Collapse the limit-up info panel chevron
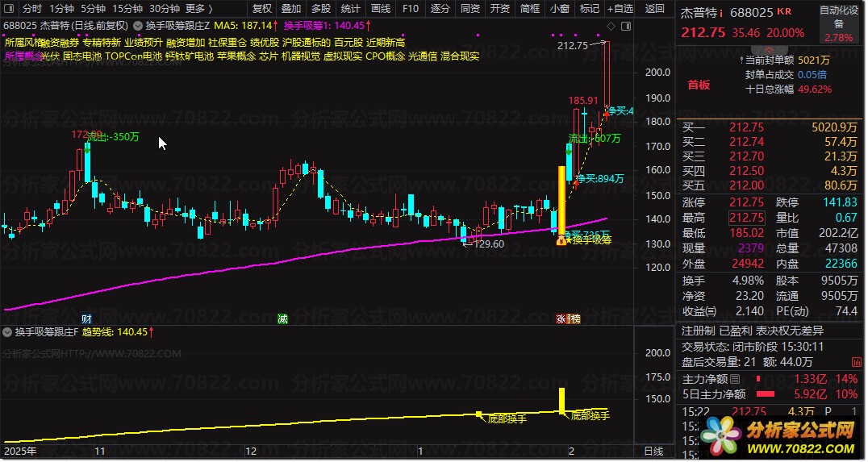The height and width of the screenshot is (462, 868). click(767, 50)
